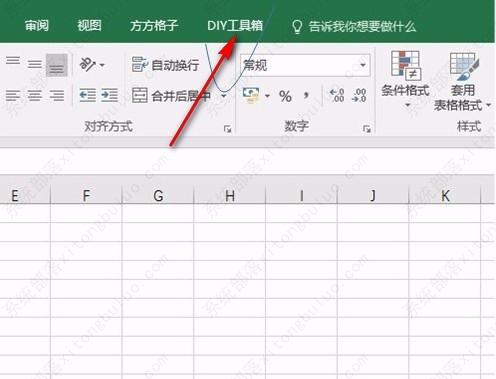Select column F header
This screenshot has width=496, height=379.
click(86, 195)
